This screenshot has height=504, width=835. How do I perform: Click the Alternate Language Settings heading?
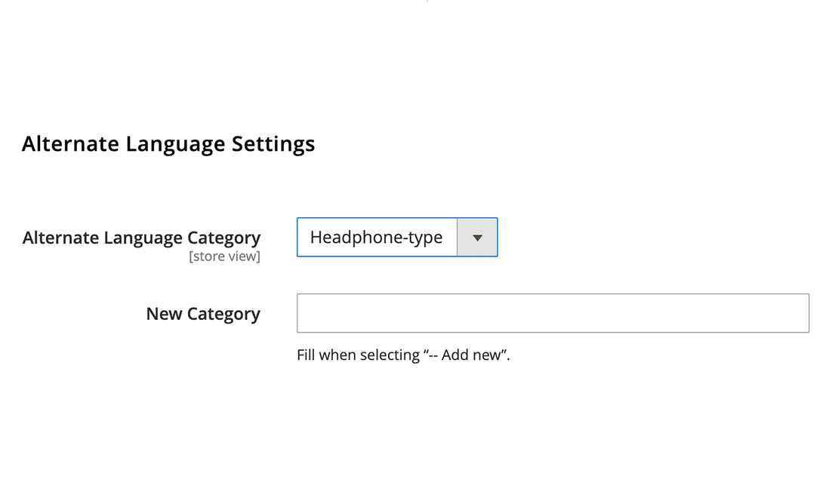(x=168, y=143)
